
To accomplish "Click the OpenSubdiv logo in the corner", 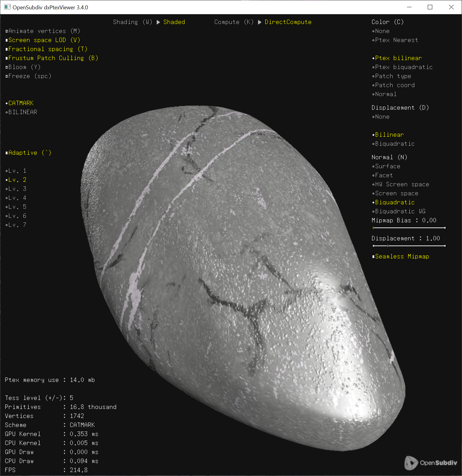I will pyautogui.click(x=430, y=462).
